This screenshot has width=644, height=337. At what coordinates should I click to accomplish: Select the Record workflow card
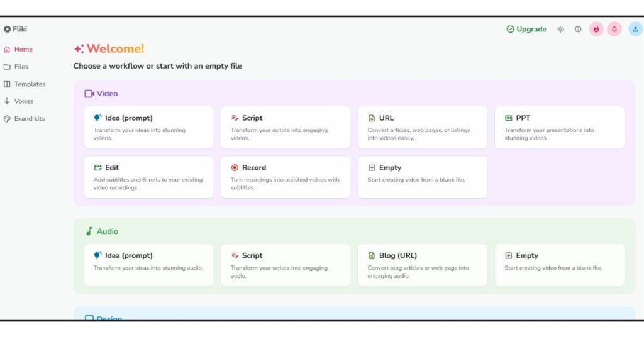286,177
